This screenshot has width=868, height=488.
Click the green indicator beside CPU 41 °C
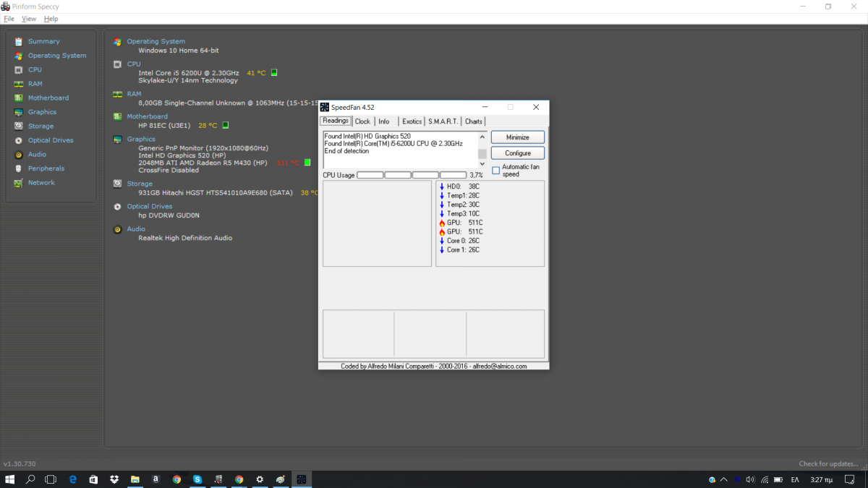click(274, 72)
